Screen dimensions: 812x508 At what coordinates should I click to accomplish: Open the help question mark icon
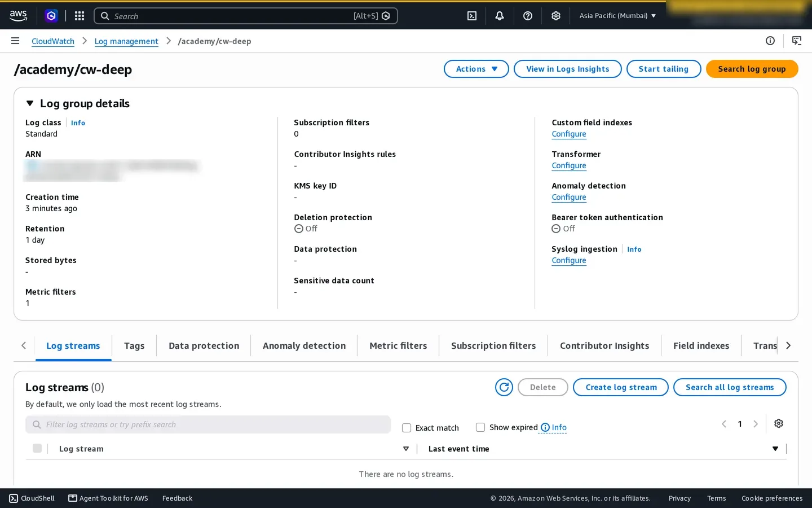click(x=528, y=16)
